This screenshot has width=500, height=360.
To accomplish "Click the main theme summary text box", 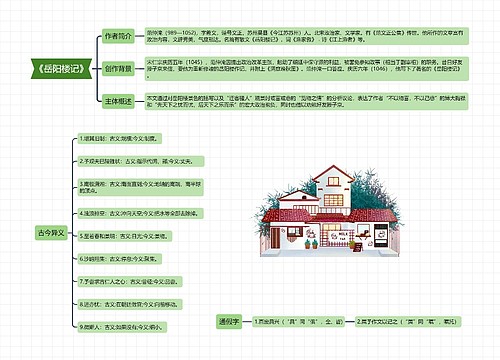I will 307,101.
